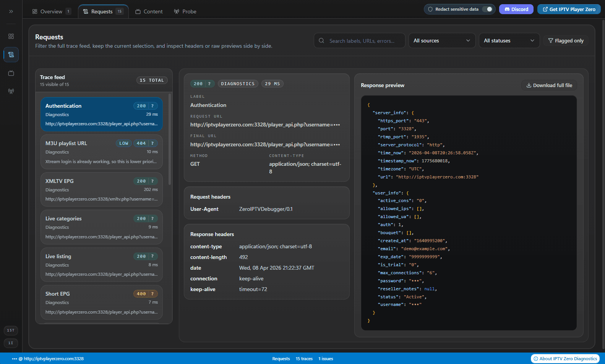Click the Requests icon in the left sidebar
Image resolution: width=605 pixels, height=364 pixels.
11,55
